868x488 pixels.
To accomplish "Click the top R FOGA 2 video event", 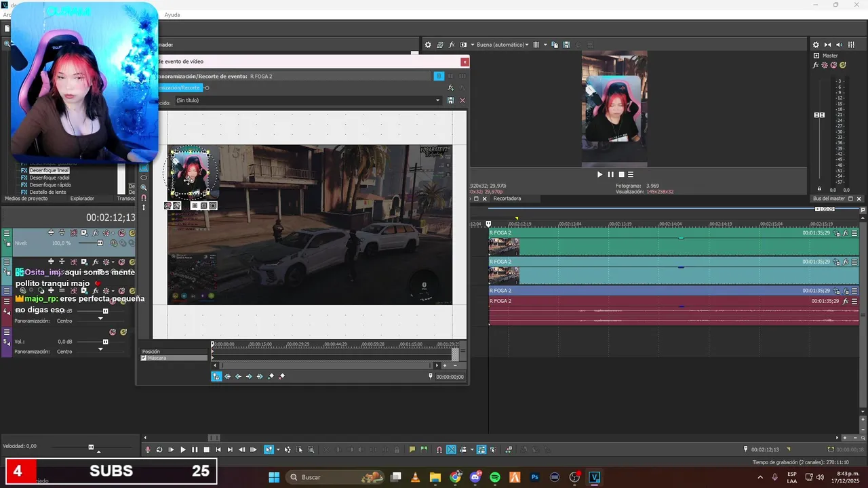I will tap(673, 241).
